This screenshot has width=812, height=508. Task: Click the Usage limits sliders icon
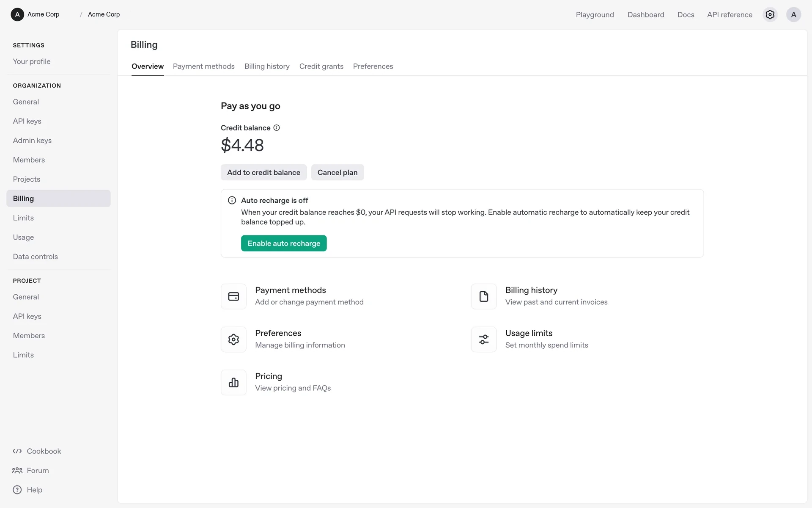point(484,340)
